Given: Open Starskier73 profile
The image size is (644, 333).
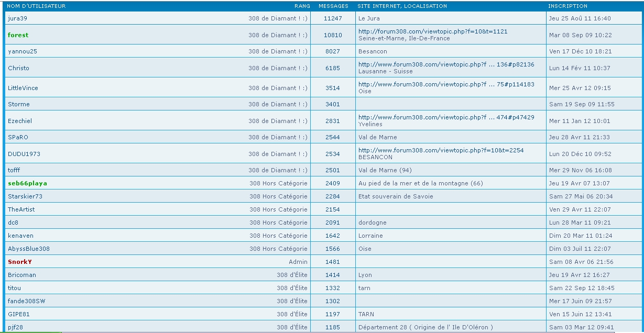Looking at the screenshot, I should (x=25, y=196).
